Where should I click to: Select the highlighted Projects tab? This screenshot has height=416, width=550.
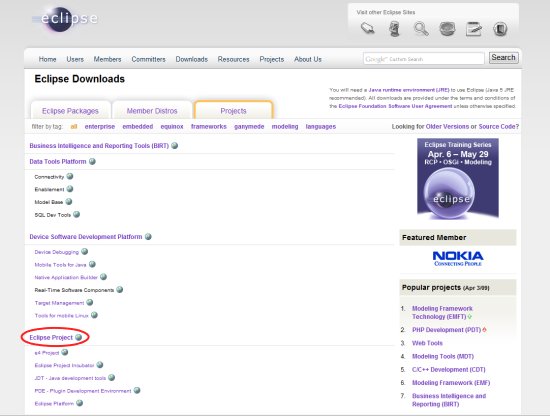point(233,110)
